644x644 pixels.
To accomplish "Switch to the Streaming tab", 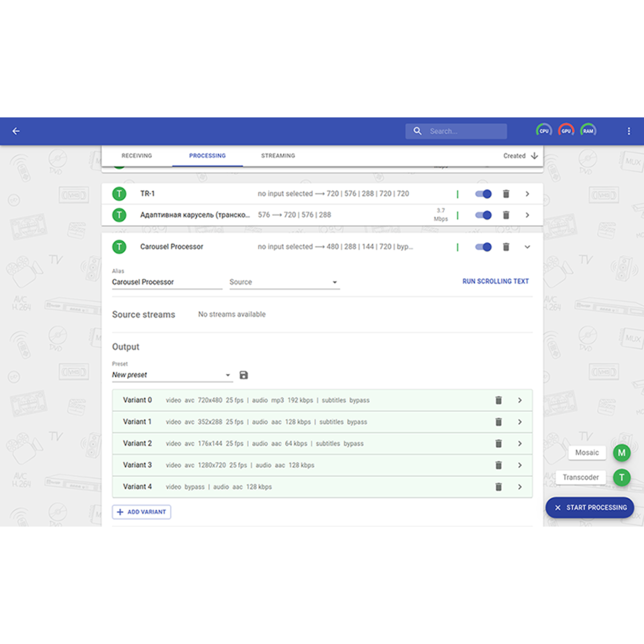I will (278, 156).
